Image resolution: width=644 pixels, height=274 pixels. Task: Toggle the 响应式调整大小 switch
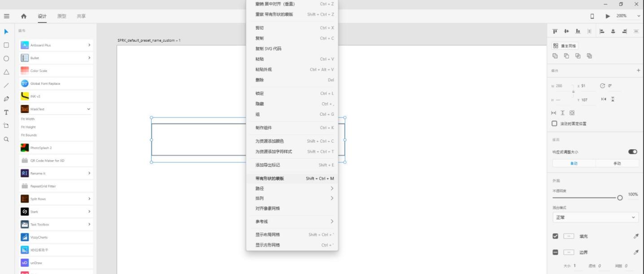pos(632,152)
